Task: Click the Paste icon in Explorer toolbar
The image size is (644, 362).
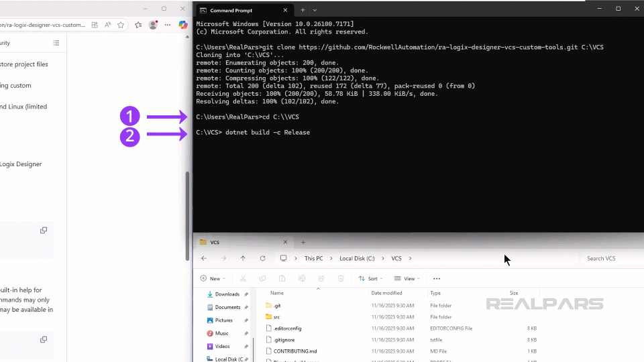Action: point(282,278)
